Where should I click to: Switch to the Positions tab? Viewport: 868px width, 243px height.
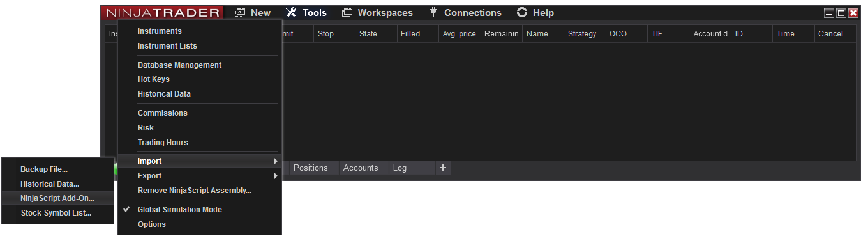tap(311, 168)
